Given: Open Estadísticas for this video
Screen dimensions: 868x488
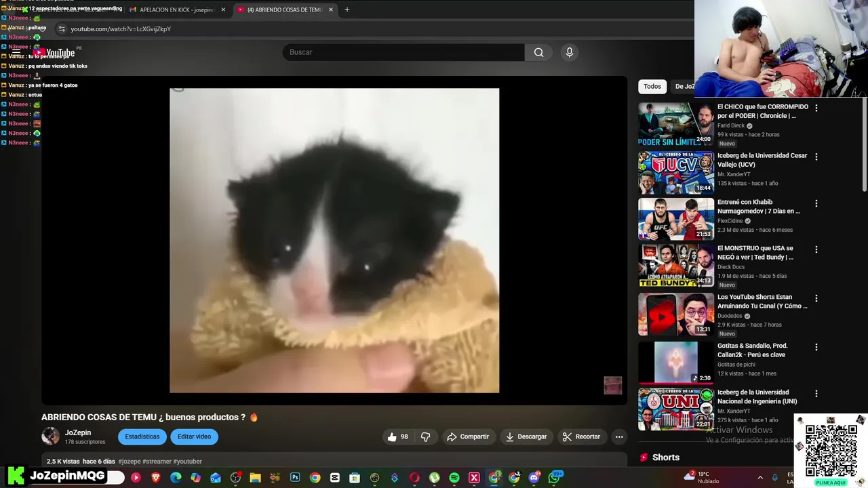Looking at the screenshot, I should [x=142, y=436].
